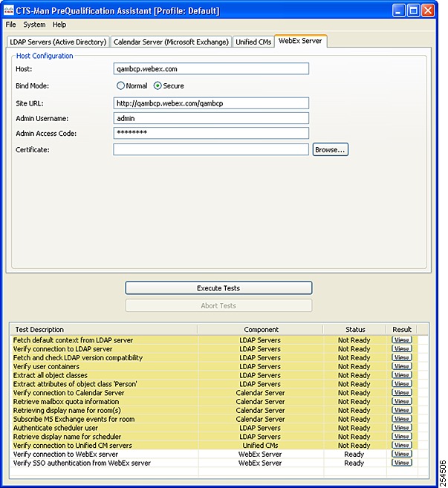Click Browse to choose a certificate
This screenshot has width=448, height=488.
click(x=331, y=149)
